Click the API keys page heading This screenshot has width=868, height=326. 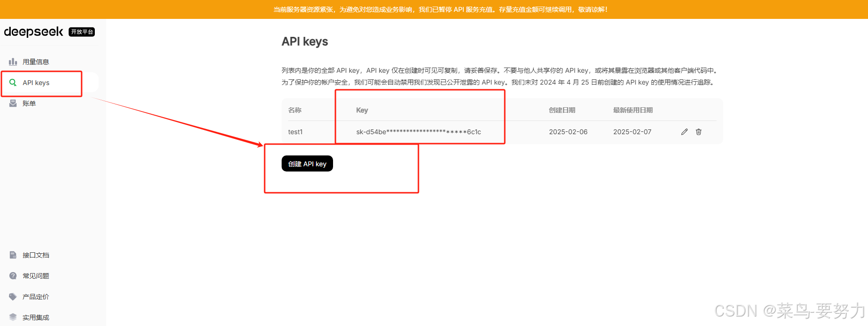click(x=305, y=42)
